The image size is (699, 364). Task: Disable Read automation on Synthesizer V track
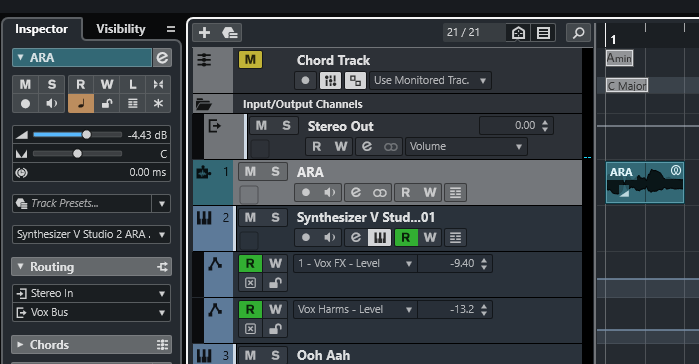coord(406,237)
